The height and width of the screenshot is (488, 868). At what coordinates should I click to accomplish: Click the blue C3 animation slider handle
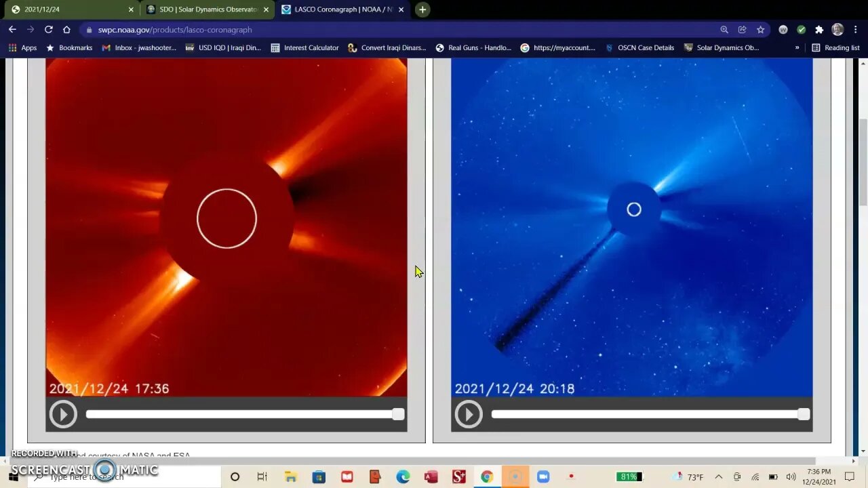point(804,414)
